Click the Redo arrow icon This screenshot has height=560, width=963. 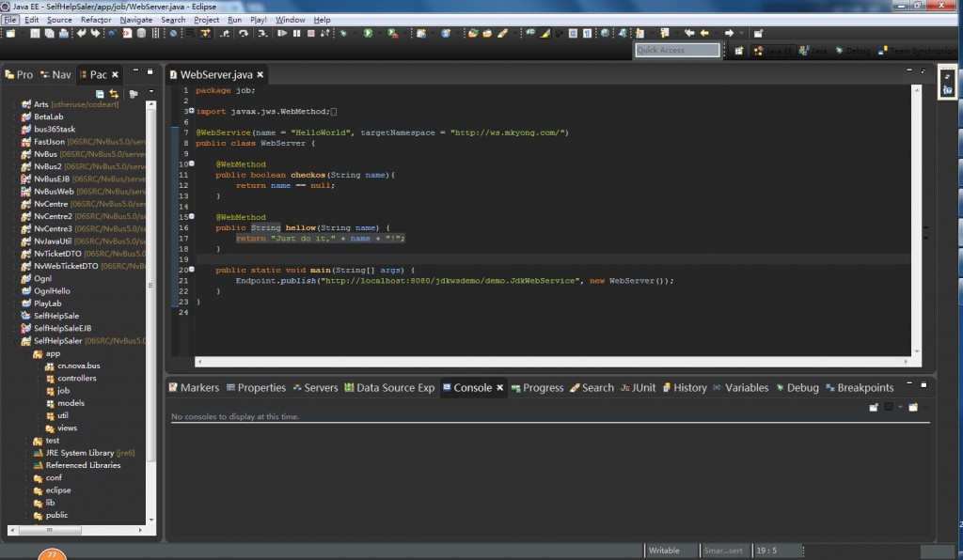pos(95,33)
